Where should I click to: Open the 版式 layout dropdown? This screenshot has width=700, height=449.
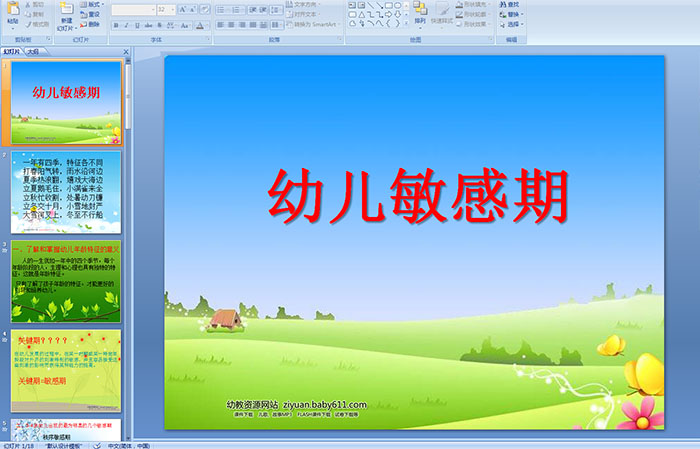(x=92, y=4)
